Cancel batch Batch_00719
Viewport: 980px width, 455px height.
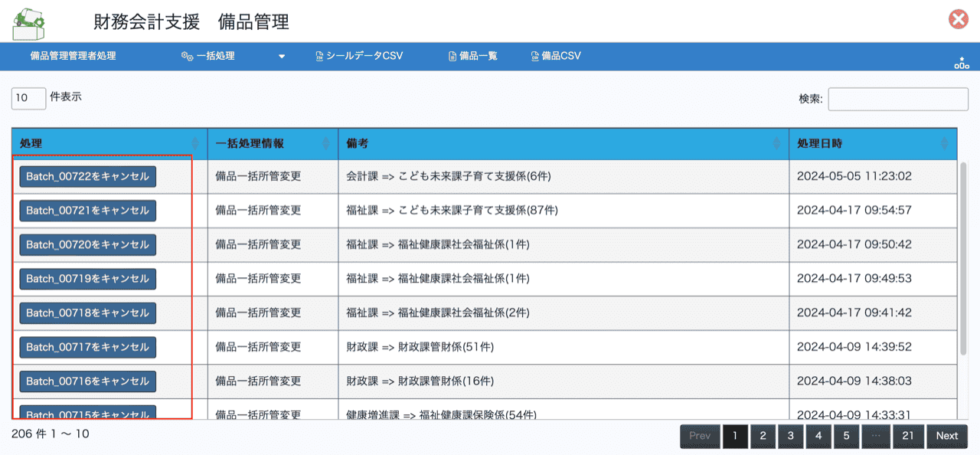point(87,279)
